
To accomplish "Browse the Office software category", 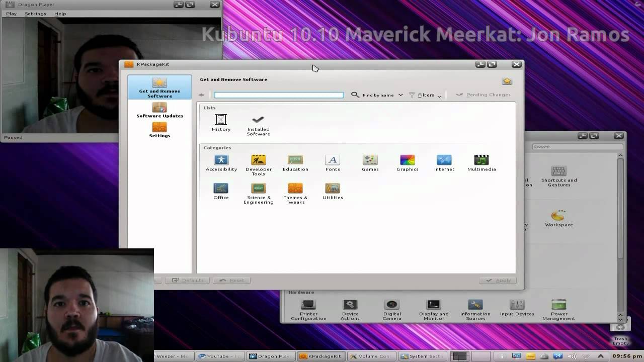I will pos(221,191).
